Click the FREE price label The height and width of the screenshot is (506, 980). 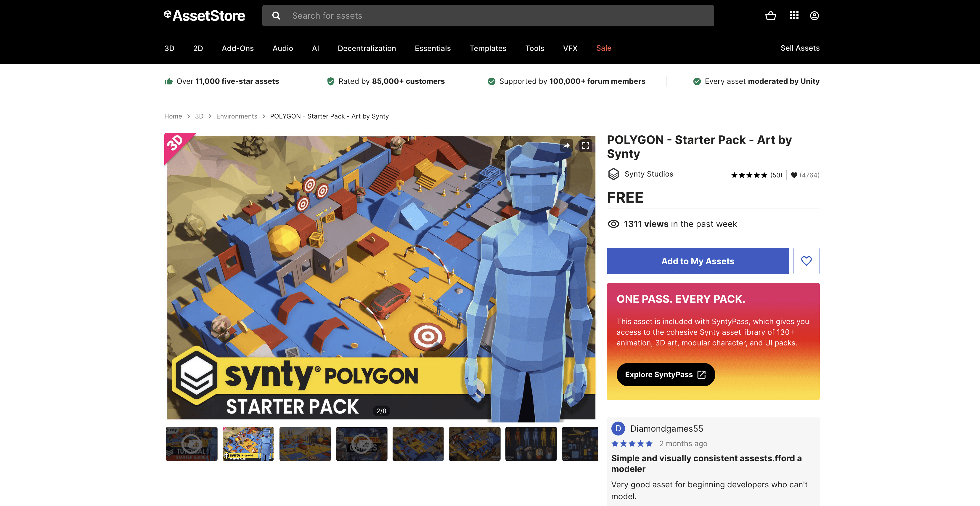pyautogui.click(x=625, y=198)
